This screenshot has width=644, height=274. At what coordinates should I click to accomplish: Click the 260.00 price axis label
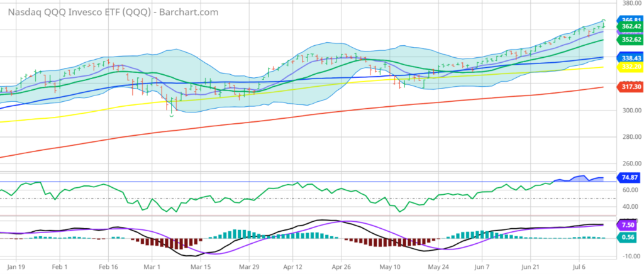point(631,163)
